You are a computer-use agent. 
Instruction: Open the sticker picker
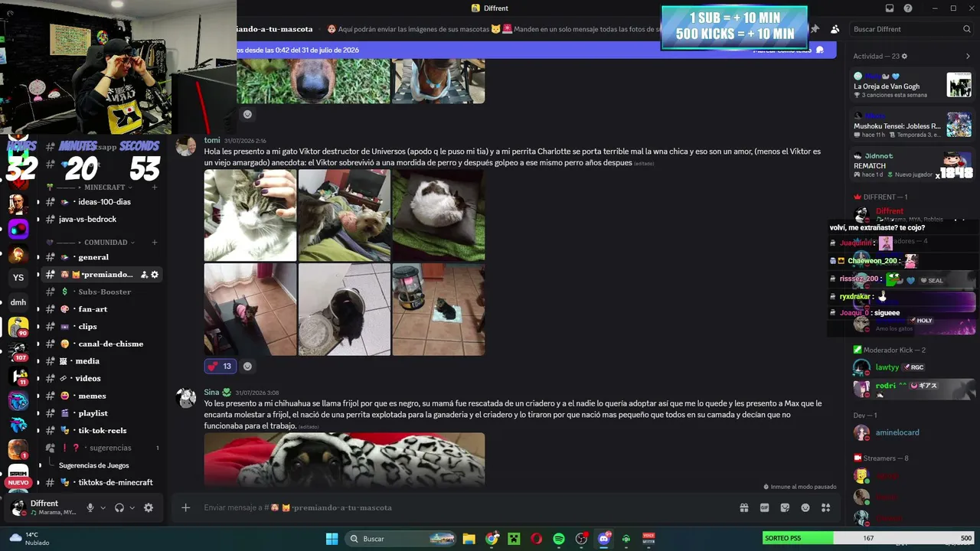coord(785,507)
